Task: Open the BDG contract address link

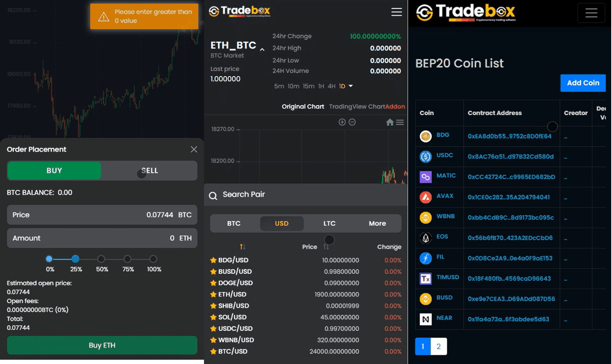Action: pyautogui.click(x=510, y=136)
